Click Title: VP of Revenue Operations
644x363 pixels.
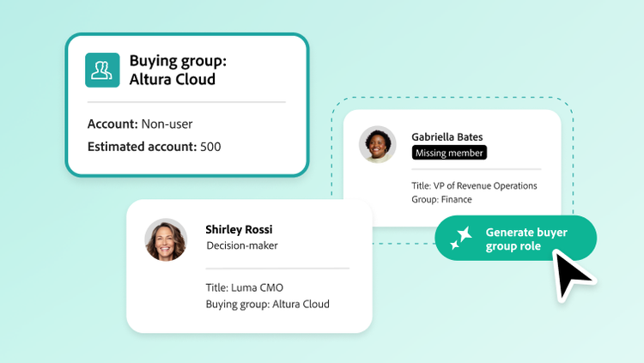pyautogui.click(x=474, y=185)
